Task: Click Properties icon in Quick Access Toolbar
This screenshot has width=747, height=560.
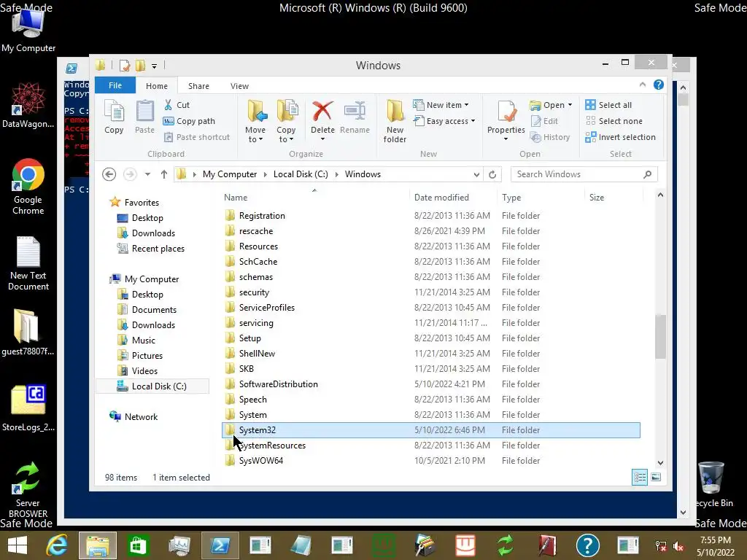Action: point(125,65)
